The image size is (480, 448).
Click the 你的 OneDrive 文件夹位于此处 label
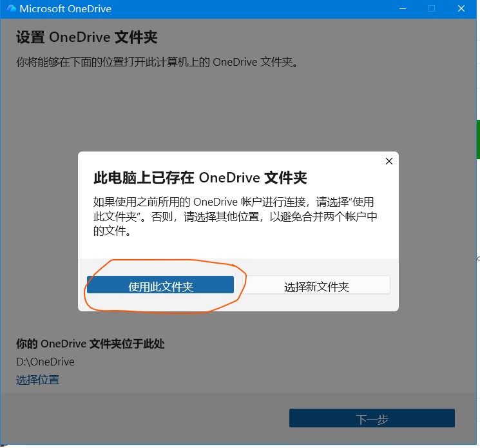pyautogui.click(x=90, y=344)
